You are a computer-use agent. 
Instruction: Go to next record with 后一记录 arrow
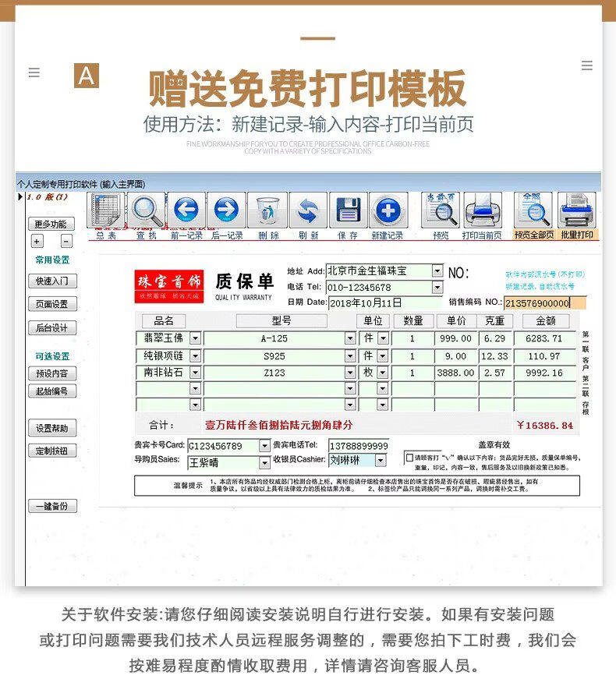(x=226, y=210)
